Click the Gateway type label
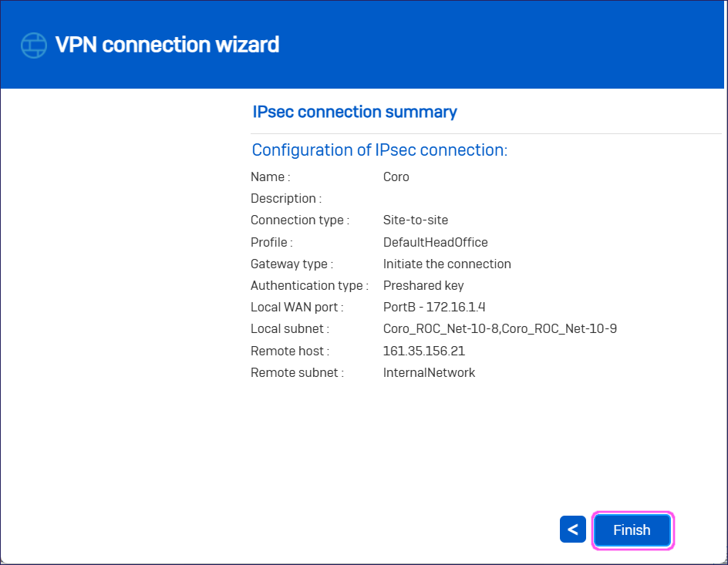 point(292,264)
